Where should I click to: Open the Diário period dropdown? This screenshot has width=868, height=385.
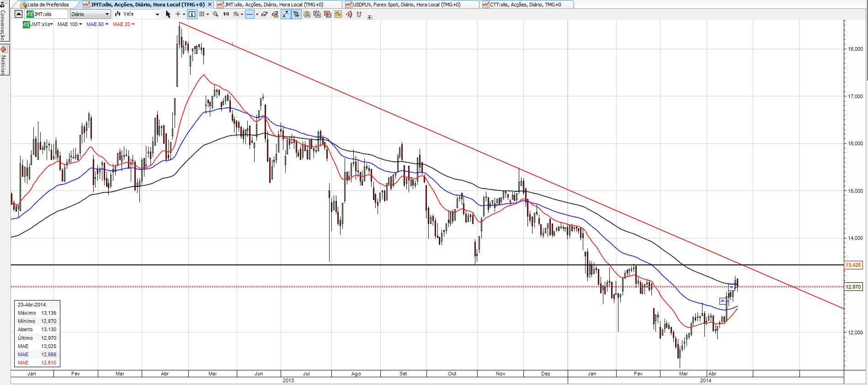(90, 14)
